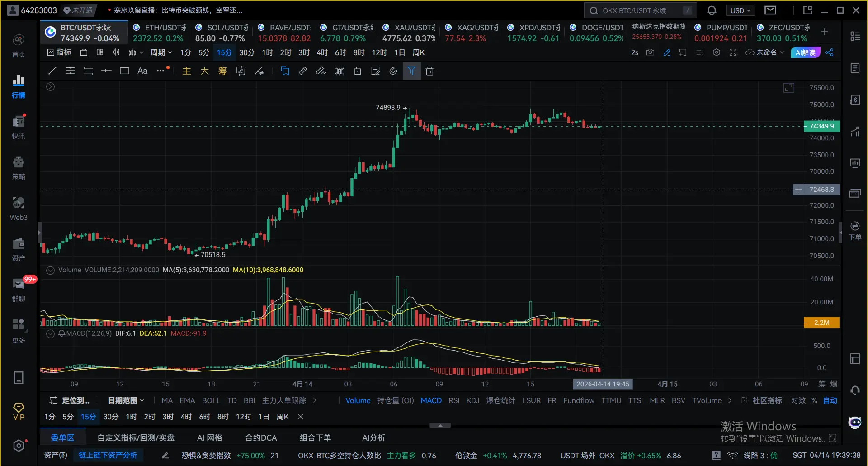Viewport: 868px width, 466px height.
Task: Open the AI 网格 tab
Action: point(210,437)
